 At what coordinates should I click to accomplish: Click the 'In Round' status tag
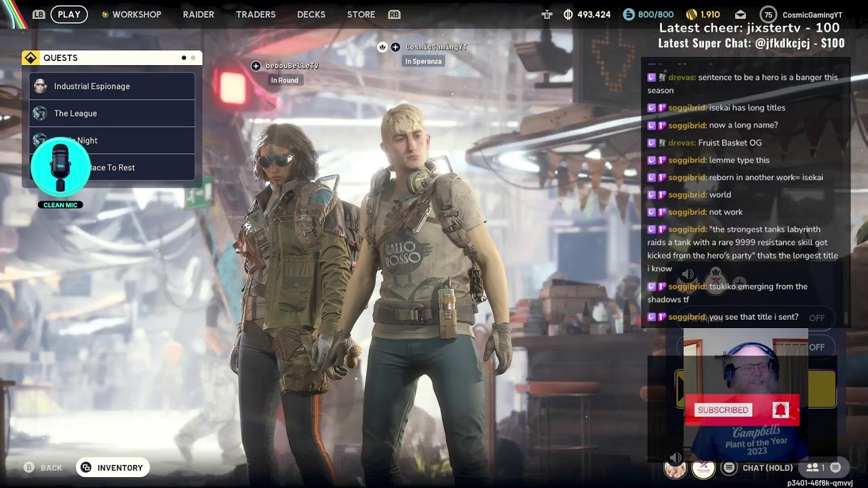(285, 80)
